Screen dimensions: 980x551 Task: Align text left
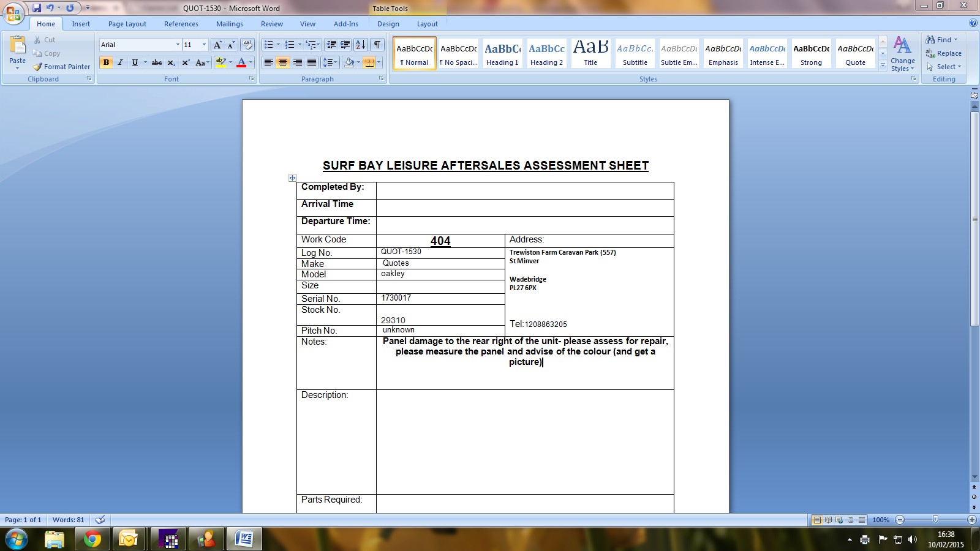[268, 62]
